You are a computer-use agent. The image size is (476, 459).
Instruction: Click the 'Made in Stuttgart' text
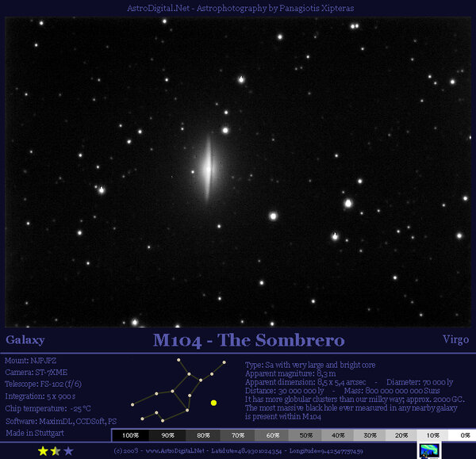[x=35, y=433]
